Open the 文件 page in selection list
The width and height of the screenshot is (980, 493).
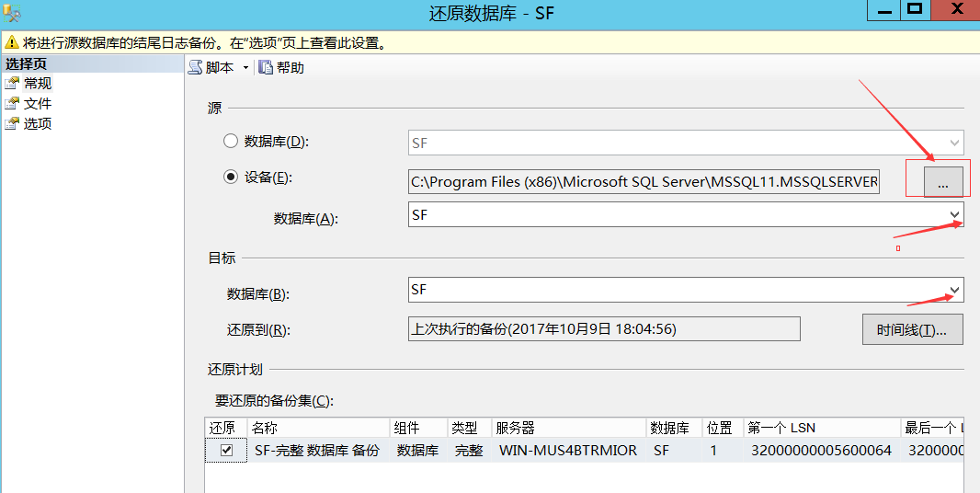pyautogui.click(x=38, y=104)
